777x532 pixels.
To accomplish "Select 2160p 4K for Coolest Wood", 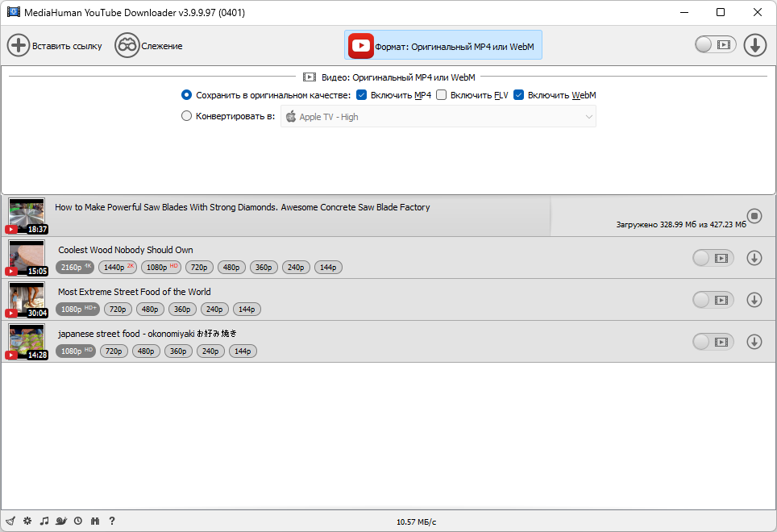I will [75, 267].
